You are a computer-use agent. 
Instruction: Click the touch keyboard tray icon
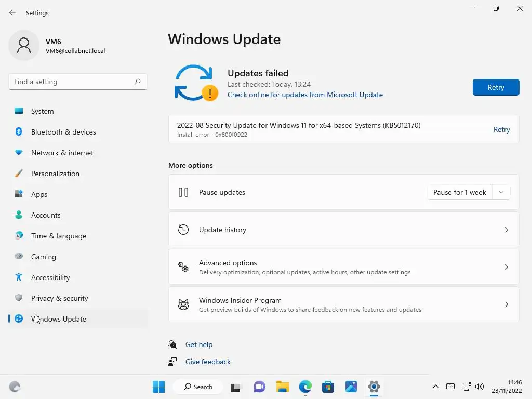450,387
